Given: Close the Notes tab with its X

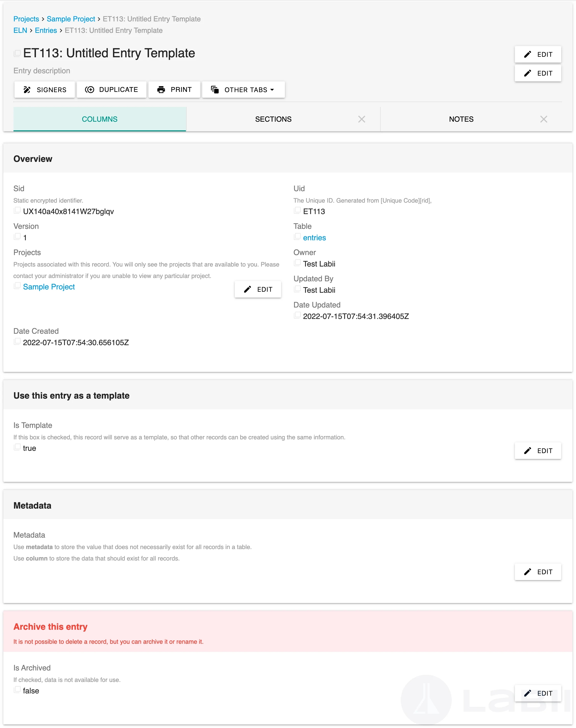Looking at the screenshot, I should [543, 119].
